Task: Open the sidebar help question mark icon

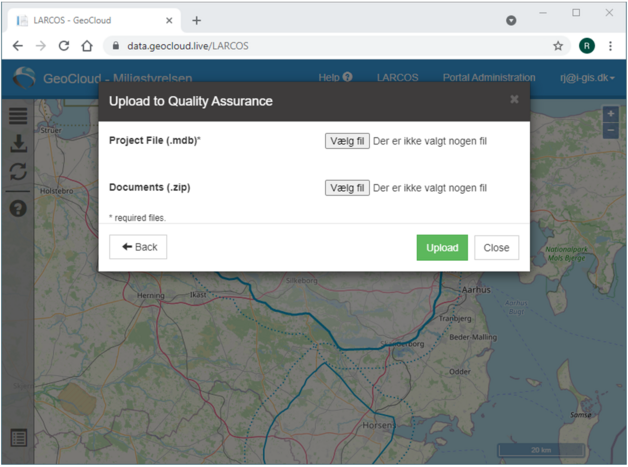Action: click(x=18, y=208)
